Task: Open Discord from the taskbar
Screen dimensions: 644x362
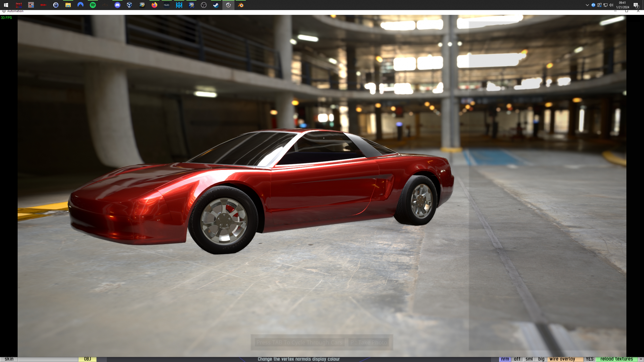Action: tap(117, 5)
